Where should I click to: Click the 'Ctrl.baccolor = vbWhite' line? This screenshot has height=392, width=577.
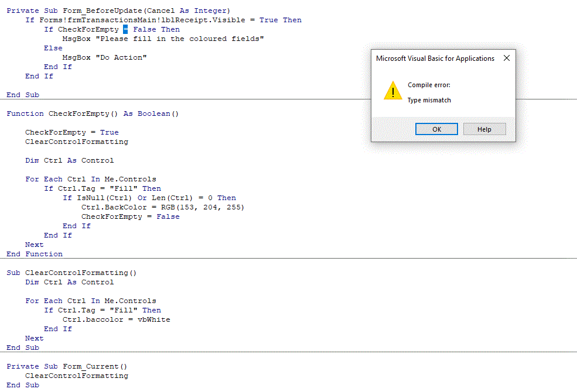click(116, 319)
